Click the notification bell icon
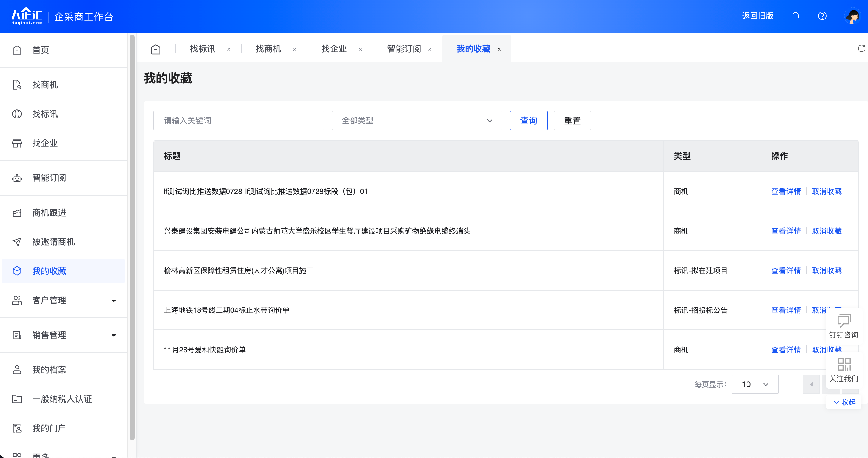The height and width of the screenshot is (458, 868). click(x=795, y=16)
